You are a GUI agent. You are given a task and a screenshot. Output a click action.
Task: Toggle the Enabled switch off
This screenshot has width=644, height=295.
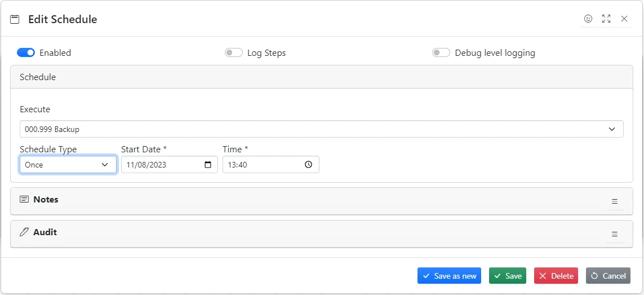point(26,52)
